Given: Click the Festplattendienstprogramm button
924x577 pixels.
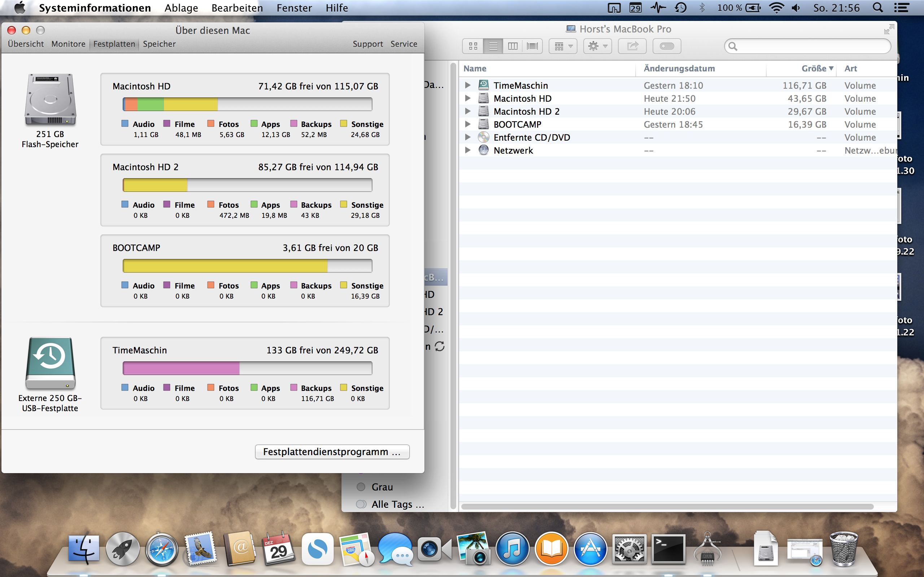Looking at the screenshot, I should [x=332, y=452].
